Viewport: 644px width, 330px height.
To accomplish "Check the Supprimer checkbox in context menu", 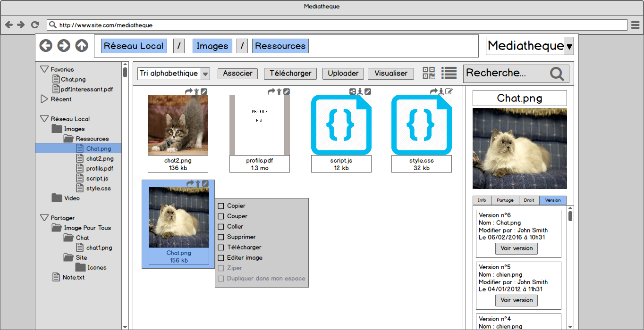I will click(x=220, y=237).
